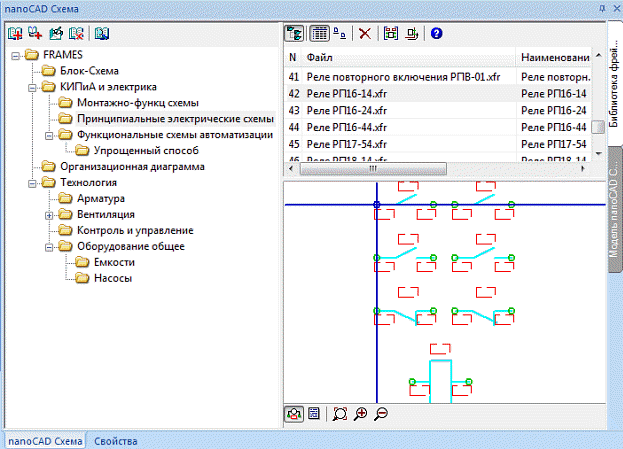Viewport: 623px width, 449px height.
Task: Select the Технология folder
Action: click(88, 182)
